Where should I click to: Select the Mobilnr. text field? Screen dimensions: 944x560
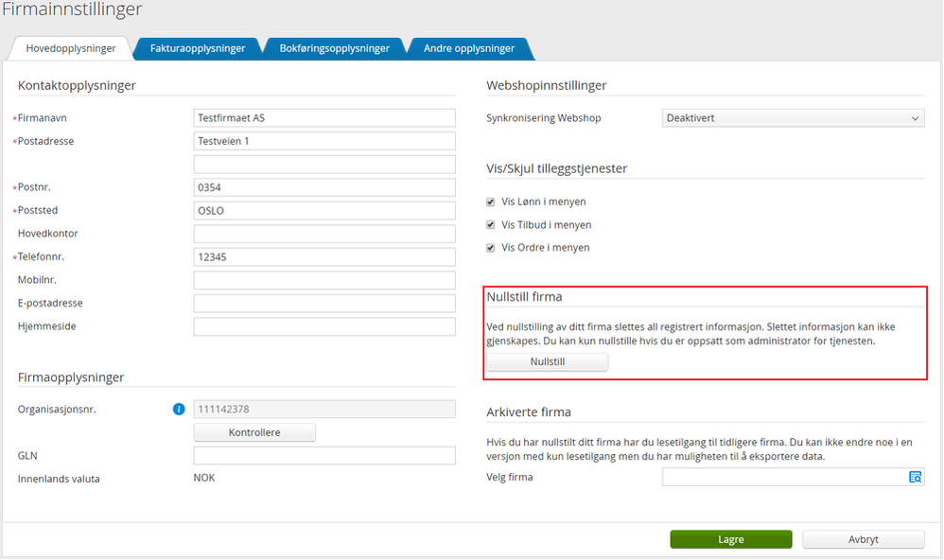tap(324, 280)
